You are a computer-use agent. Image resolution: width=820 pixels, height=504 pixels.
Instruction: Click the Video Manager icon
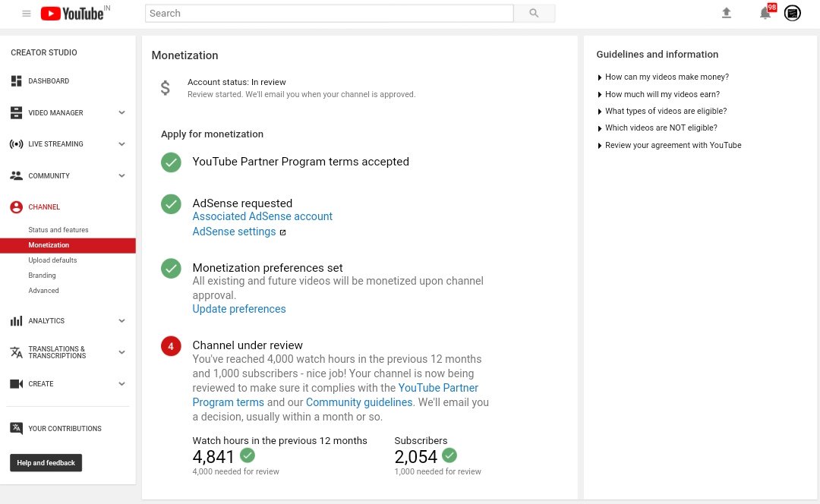point(16,112)
